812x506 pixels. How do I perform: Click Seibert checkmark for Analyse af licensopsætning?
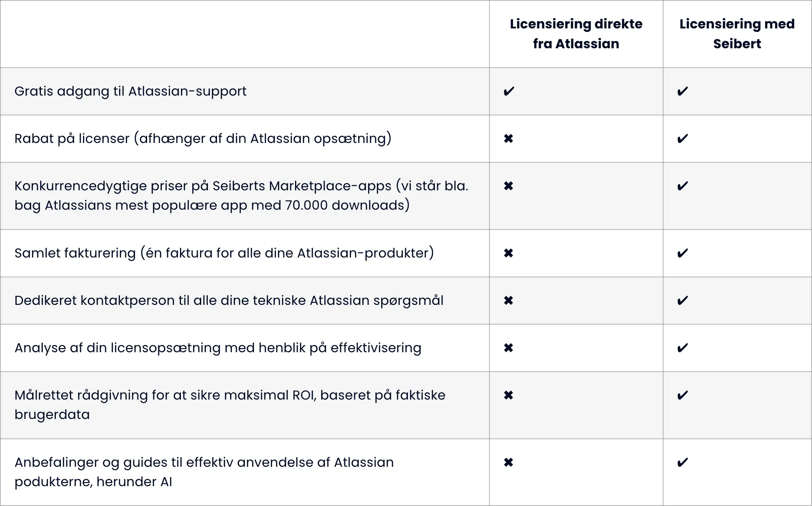683,348
